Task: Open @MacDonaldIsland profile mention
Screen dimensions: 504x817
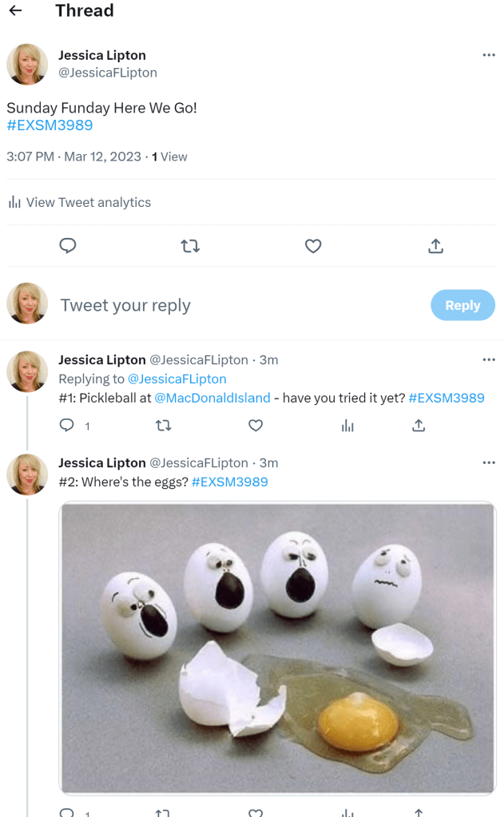Action: click(x=211, y=398)
